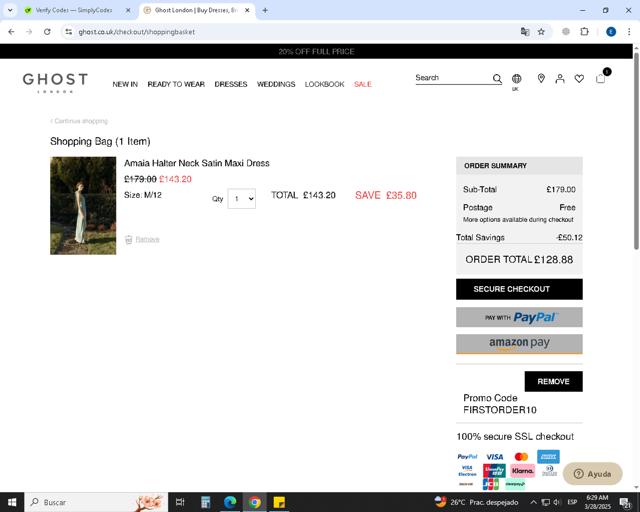The height and width of the screenshot is (512, 640).
Task: Show hidden system tray icons
Action: [x=533, y=502]
